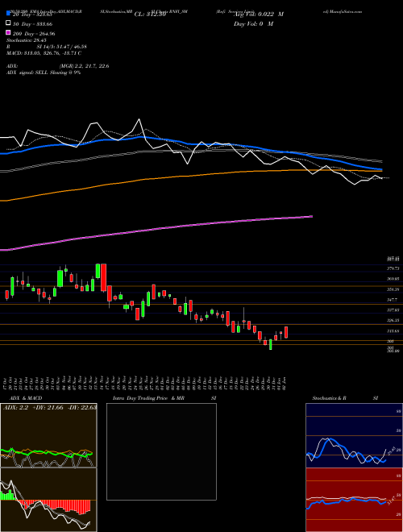Click the lowest green candlestick near price 301

270,344
